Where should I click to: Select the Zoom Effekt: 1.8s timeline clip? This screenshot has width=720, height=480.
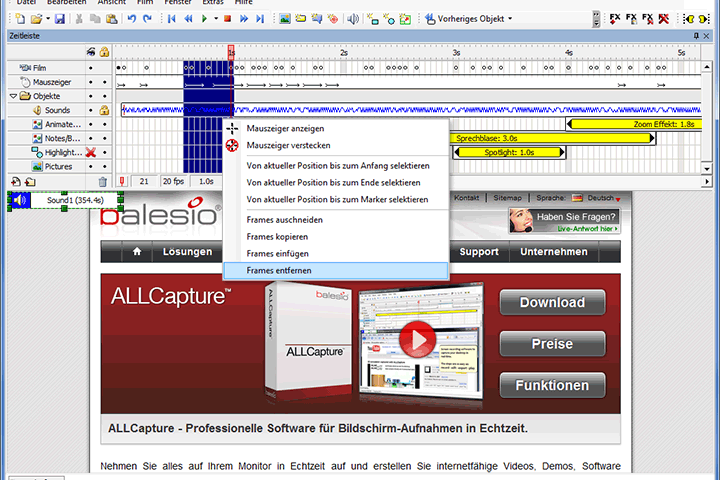pyautogui.click(x=635, y=124)
